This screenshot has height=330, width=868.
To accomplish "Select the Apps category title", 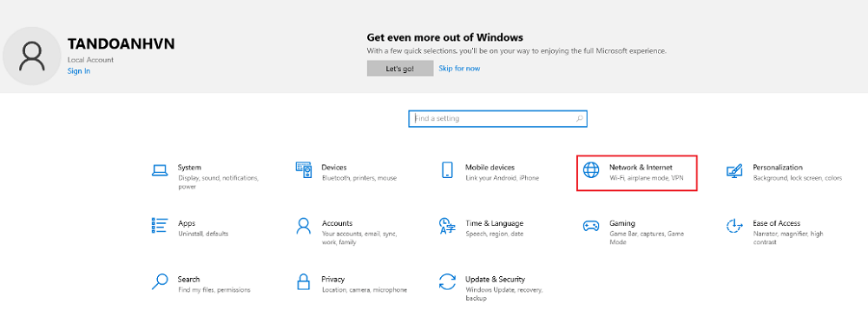I will 187,223.
